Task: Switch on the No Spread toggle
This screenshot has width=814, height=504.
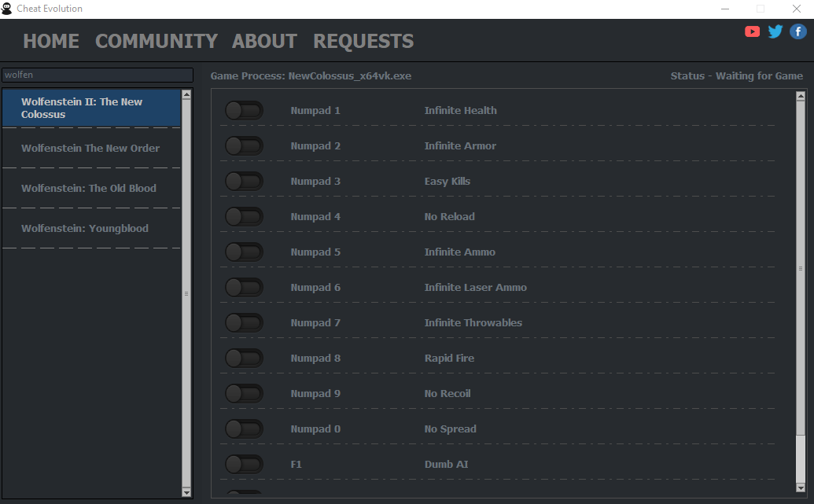Action: point(244,429)
